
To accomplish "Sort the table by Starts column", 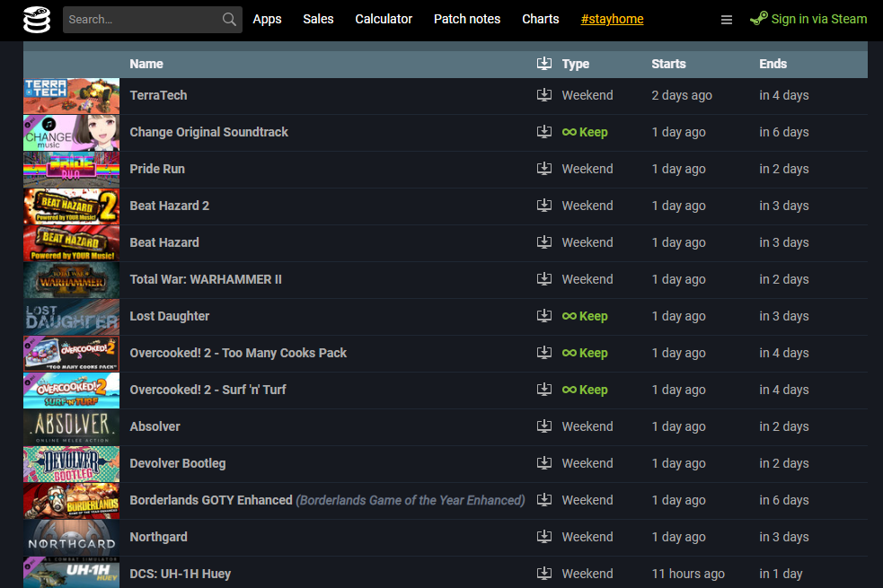I will click(668, 64).
